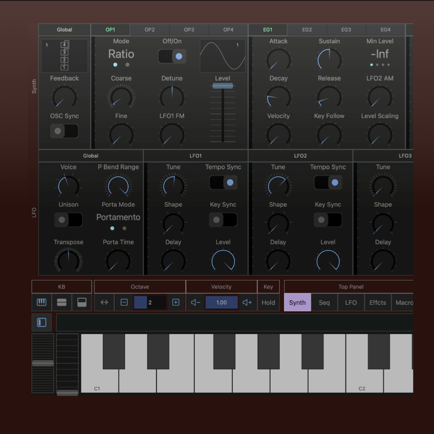Select the Seq top panel button
The height and width of the screenshot is (434, 434).
(x=324, y=302)
